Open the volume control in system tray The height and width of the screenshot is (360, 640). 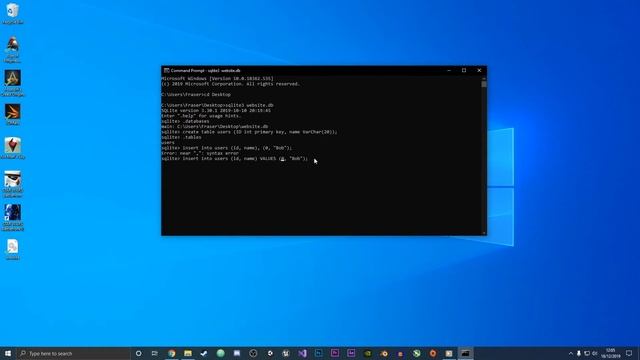[595, 353]
